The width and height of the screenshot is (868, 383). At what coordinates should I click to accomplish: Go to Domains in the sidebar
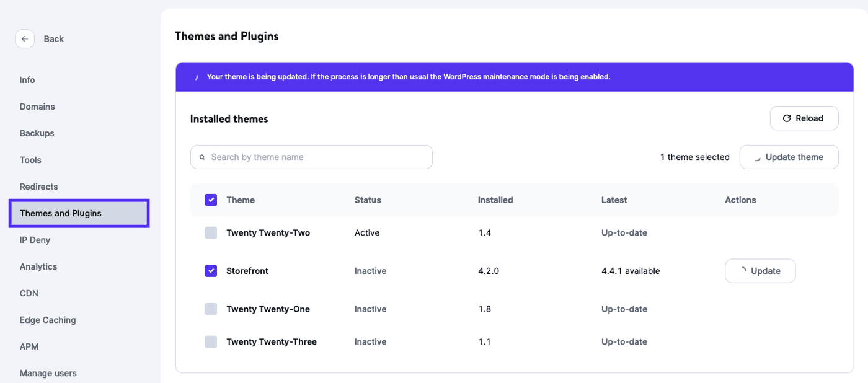(x=37, y=107)
